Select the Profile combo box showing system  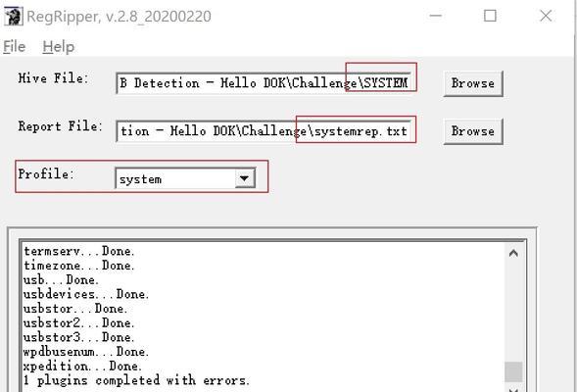[x=185, y=178]
